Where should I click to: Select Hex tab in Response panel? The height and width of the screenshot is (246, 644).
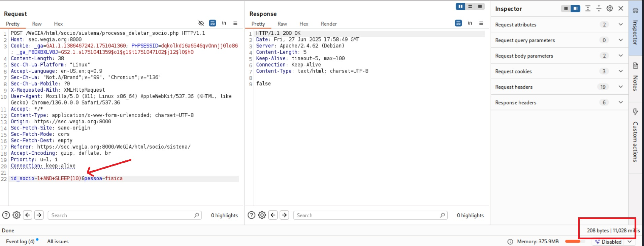click(x=304, y=24)
